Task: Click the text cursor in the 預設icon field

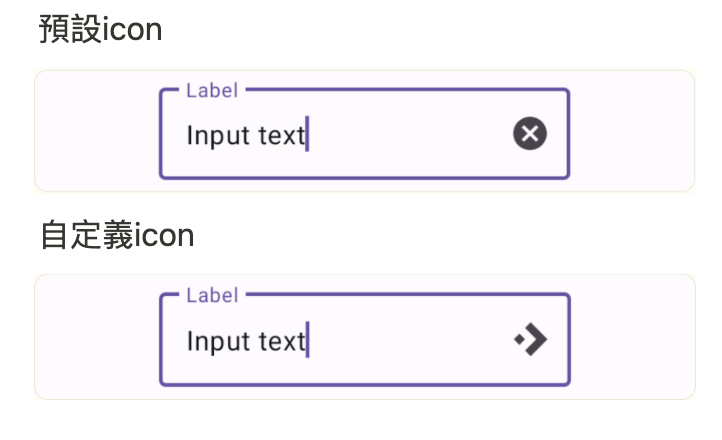Action: click(x=307, y=134)
